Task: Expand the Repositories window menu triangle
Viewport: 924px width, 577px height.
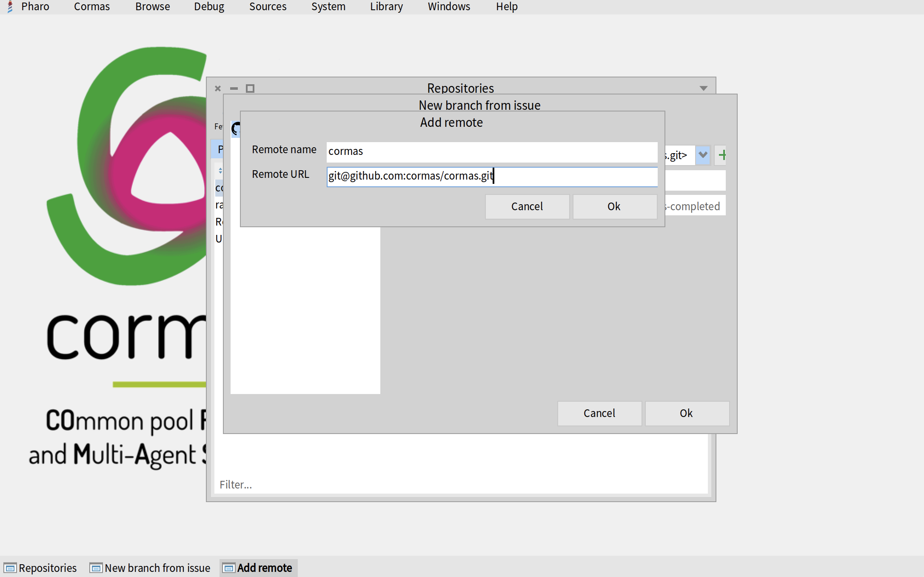Action: tap(703, 89)
